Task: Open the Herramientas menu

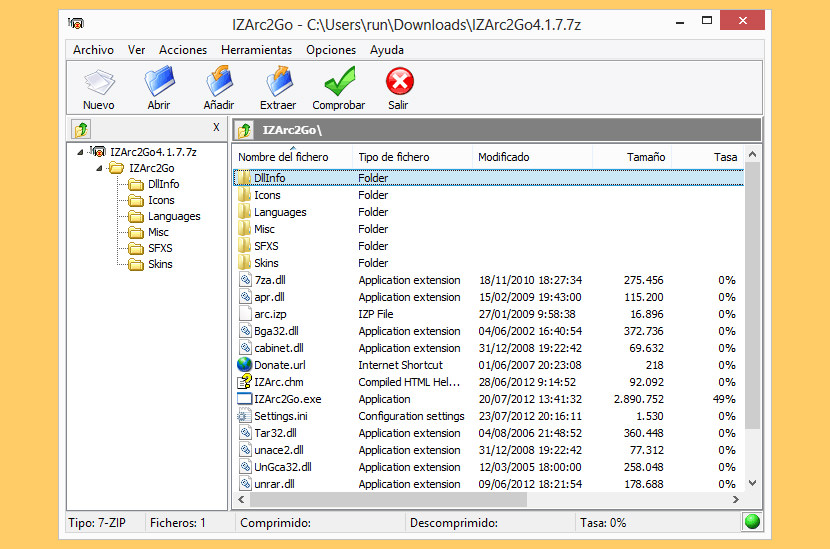Action: tap(256, 49)
